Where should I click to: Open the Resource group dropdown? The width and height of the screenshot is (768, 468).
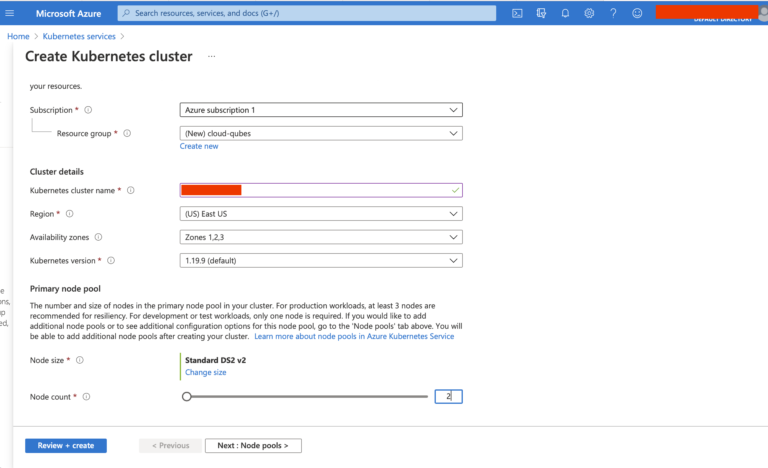pos(321,133)
